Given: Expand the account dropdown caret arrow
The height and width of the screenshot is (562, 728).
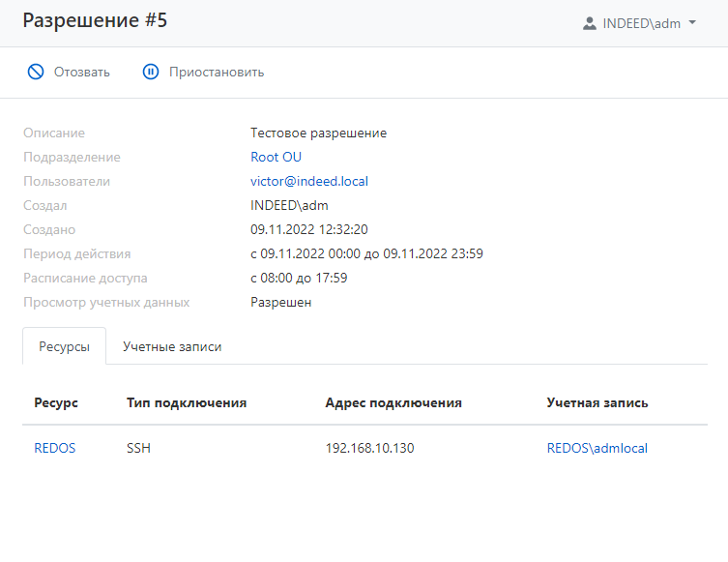Looking at the screenshot, I should 692,23.
